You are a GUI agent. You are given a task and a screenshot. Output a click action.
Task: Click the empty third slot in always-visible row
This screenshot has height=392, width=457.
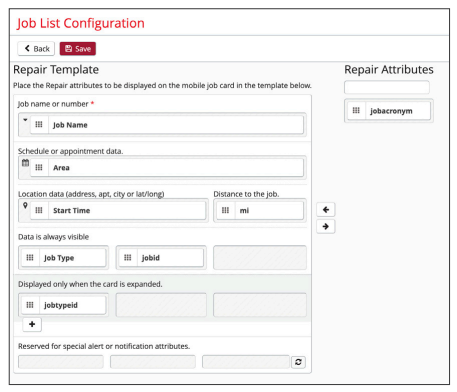260,258
